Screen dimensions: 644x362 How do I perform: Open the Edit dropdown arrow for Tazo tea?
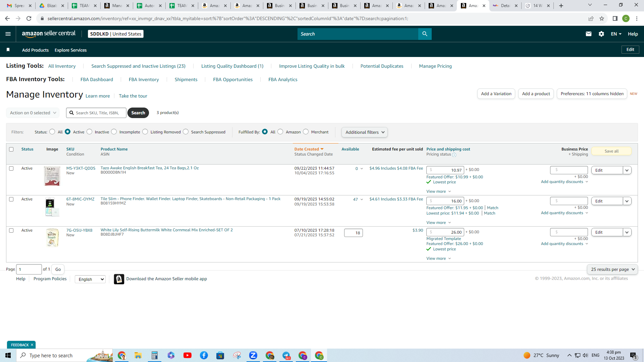click(x=627, y=170)
